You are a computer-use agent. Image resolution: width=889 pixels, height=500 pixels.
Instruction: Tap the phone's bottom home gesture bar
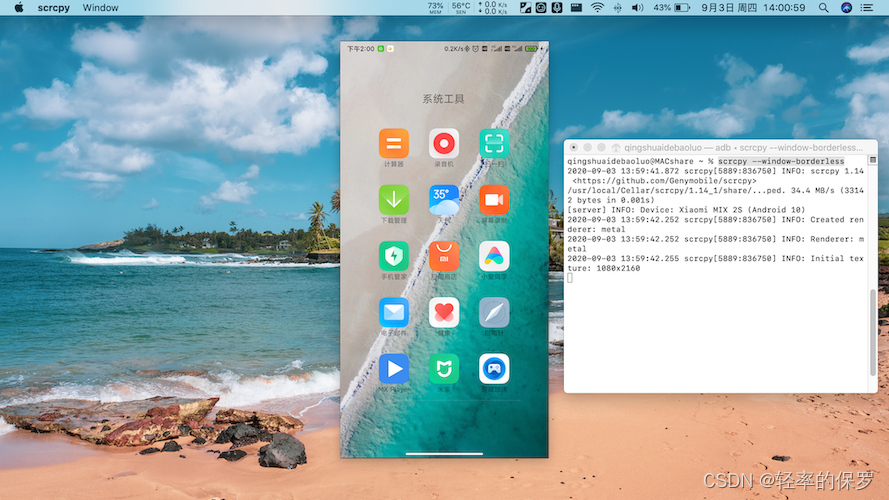(x=444, y=454)
